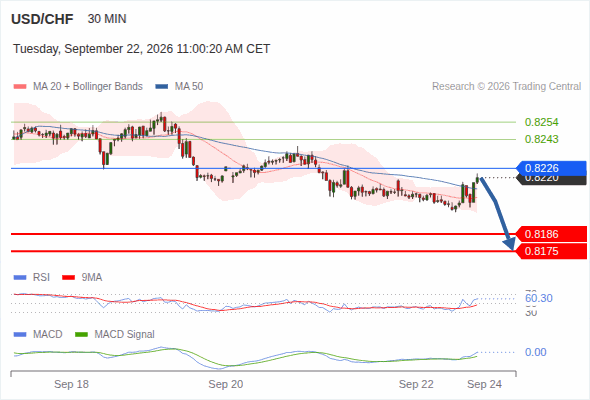590x400 pixels.
Task: Click the 9MA legend label
Action: 92,278
